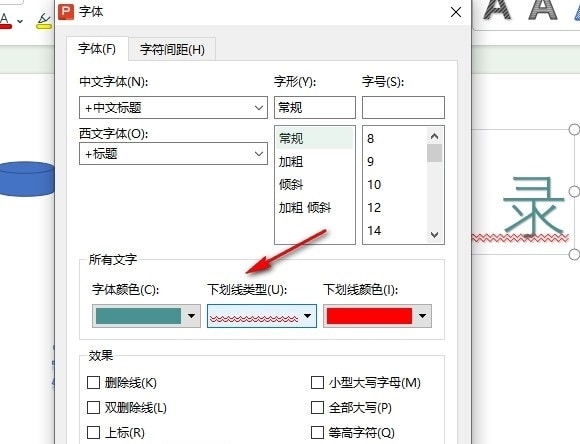Click the font color A icon in ribbon
The height and width of the screenshot is (444, 580).
pyautogui.click(x=5, y=21)
